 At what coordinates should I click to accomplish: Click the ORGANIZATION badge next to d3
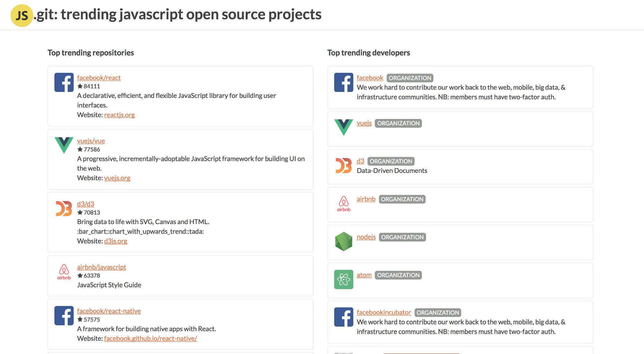[391, 162]
